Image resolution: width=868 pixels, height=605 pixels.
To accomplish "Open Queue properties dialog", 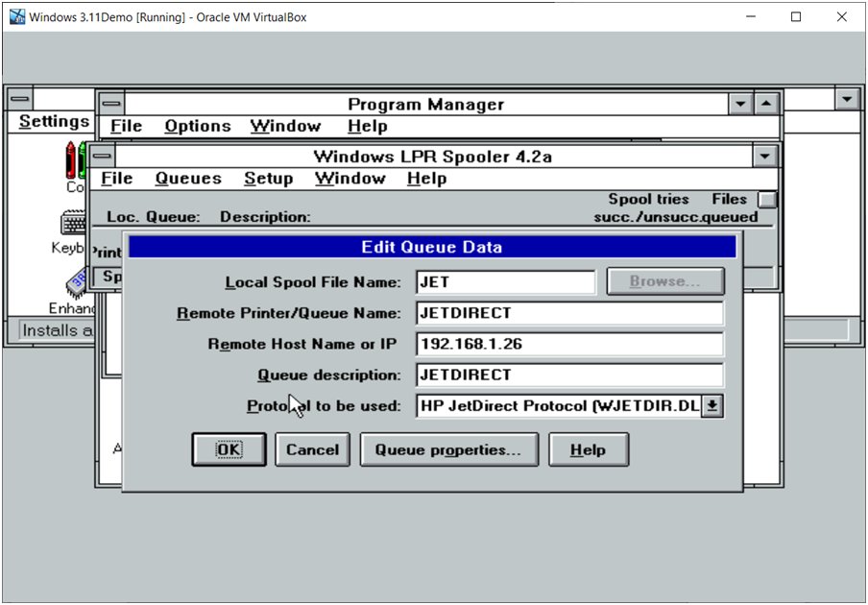I will 448,449.
